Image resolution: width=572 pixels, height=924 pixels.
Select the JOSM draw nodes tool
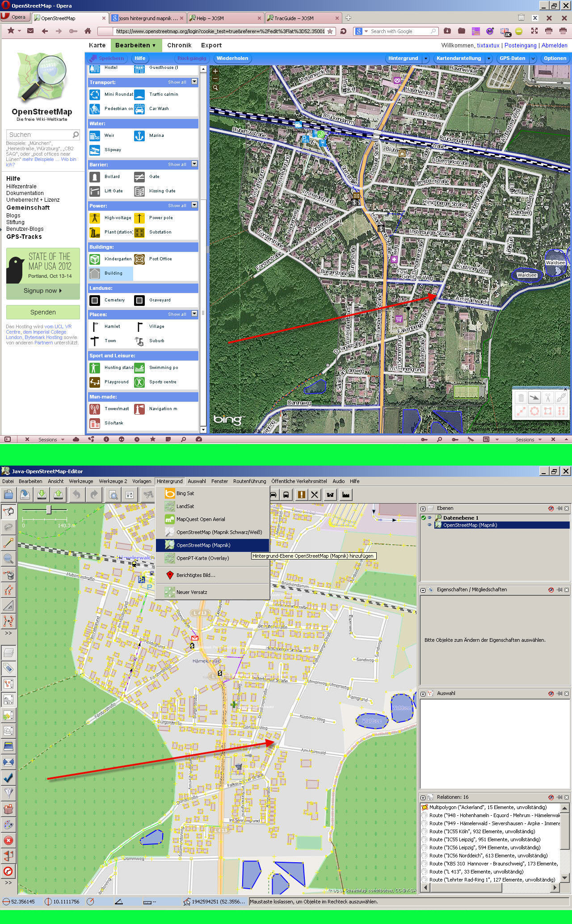pos(8,543)
